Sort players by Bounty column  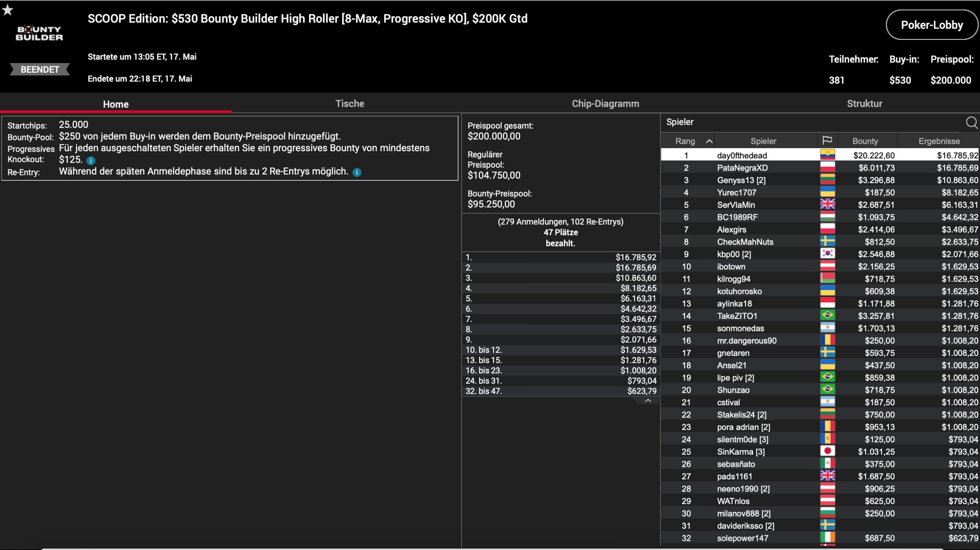(865, 141)
